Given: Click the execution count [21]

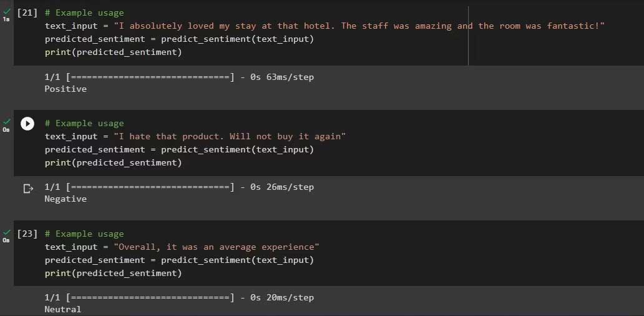Looking at the screenshot, I should tap(27, 12).
